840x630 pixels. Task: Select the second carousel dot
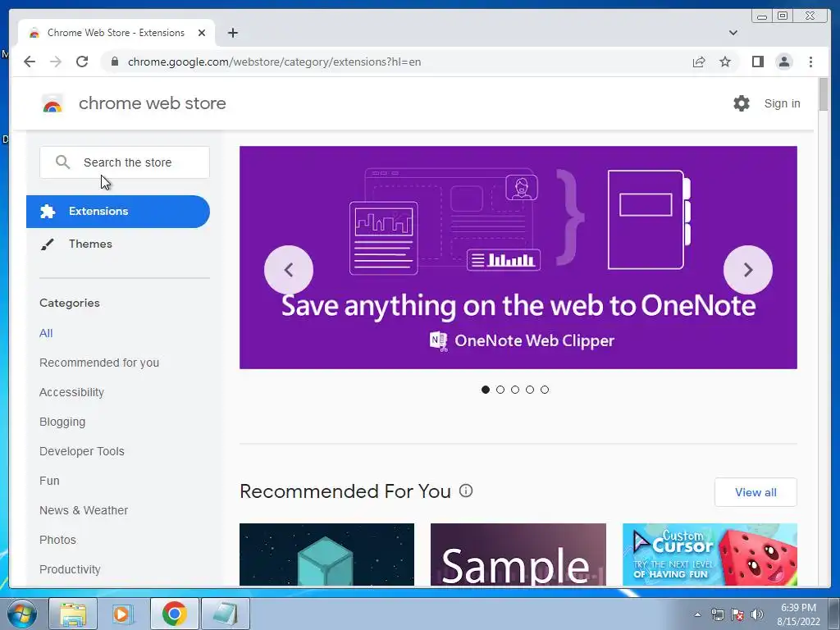(500, 390)
